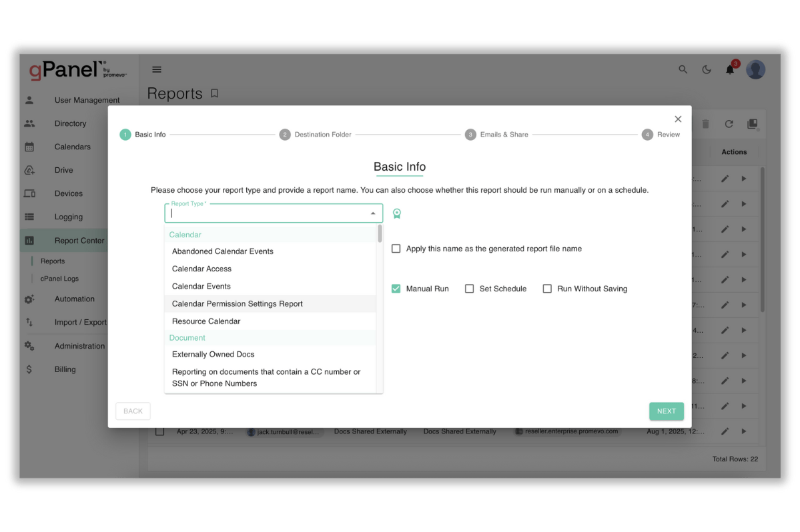Viewport: 800px width, 532px height.
Task: Enable Run Without Saving checkbox
Action: [x=547, y=289]
